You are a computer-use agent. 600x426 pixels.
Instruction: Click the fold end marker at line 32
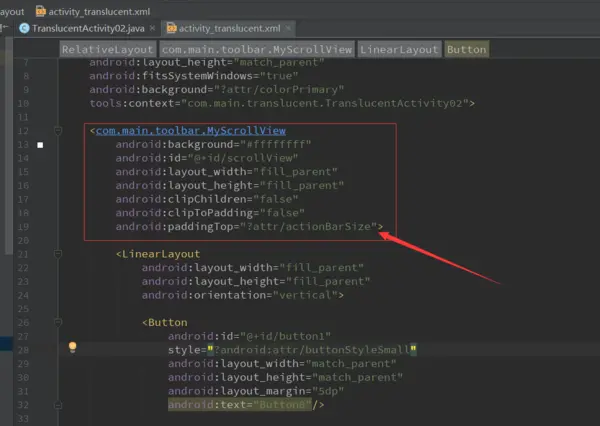[58, 405]
